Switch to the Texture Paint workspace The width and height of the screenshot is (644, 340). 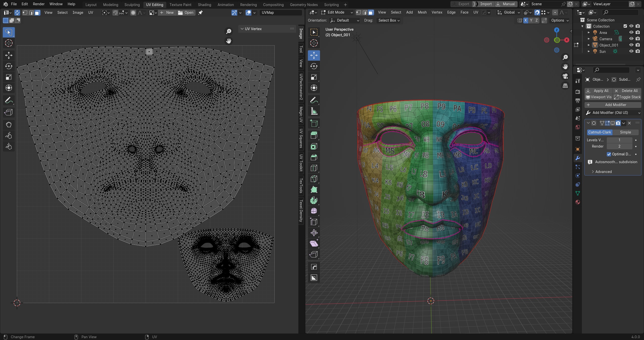point(180,5)
